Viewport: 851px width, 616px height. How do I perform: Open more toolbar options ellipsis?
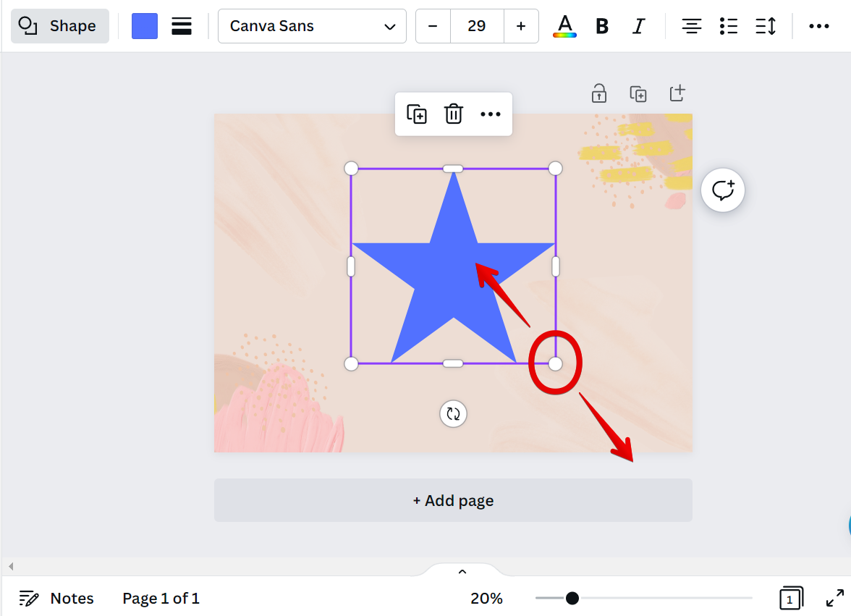point(819,26)
